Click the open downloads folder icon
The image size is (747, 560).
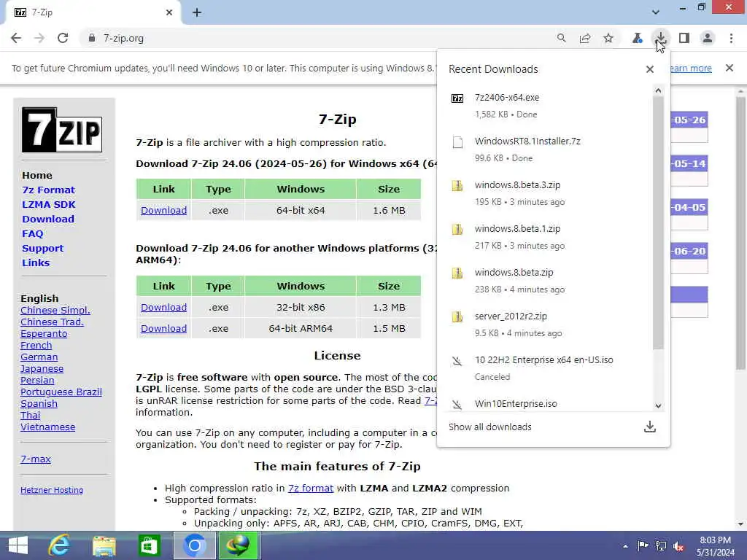pyautogui.click(x=650, y=427)
